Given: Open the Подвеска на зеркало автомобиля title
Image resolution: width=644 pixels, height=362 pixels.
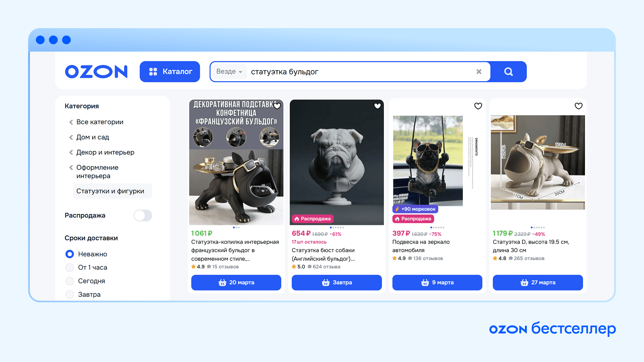Looking at the screenshot, I should point(421,246).
